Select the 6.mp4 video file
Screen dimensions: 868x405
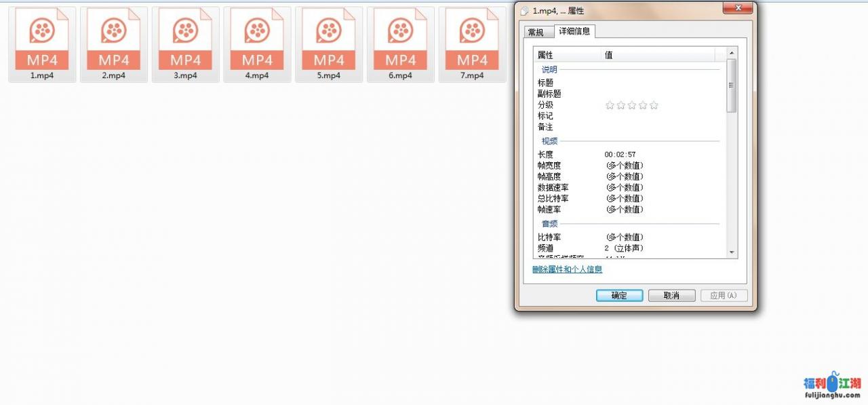click(401, 42)
